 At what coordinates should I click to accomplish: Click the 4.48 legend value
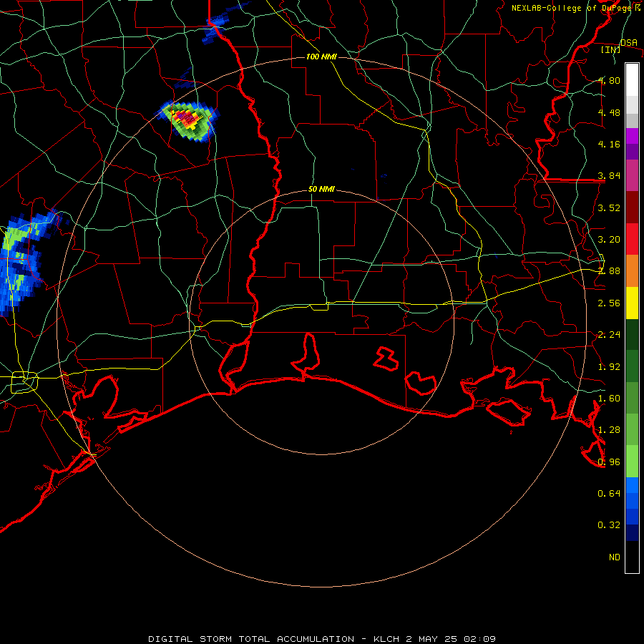[609, 112]
